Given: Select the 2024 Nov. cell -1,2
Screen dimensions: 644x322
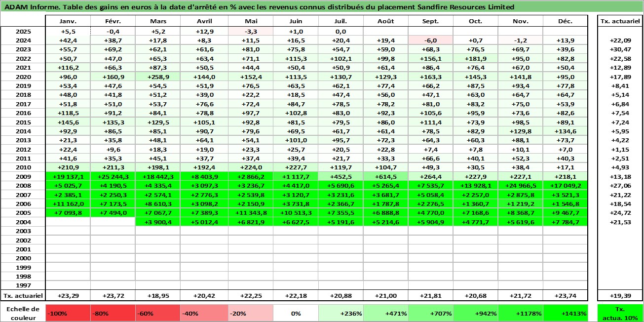Looking at the screenshot, I should (x=521, y=40).
